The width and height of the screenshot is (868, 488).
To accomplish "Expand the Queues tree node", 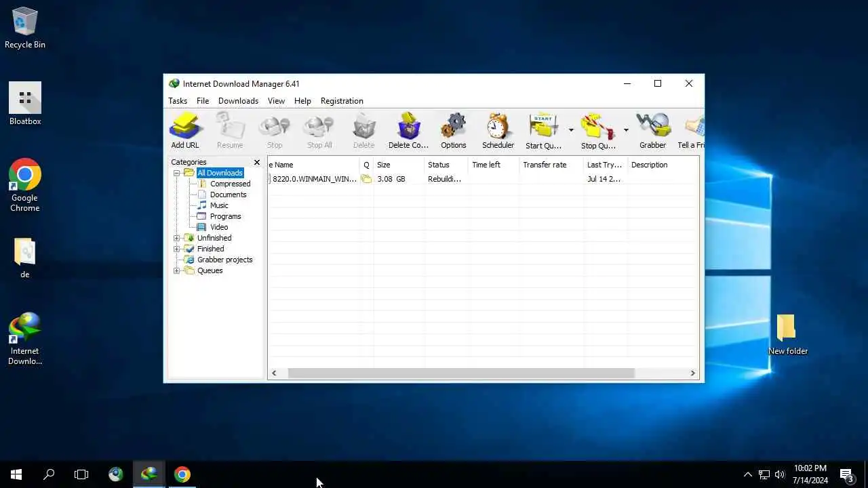I will [176, 270].
